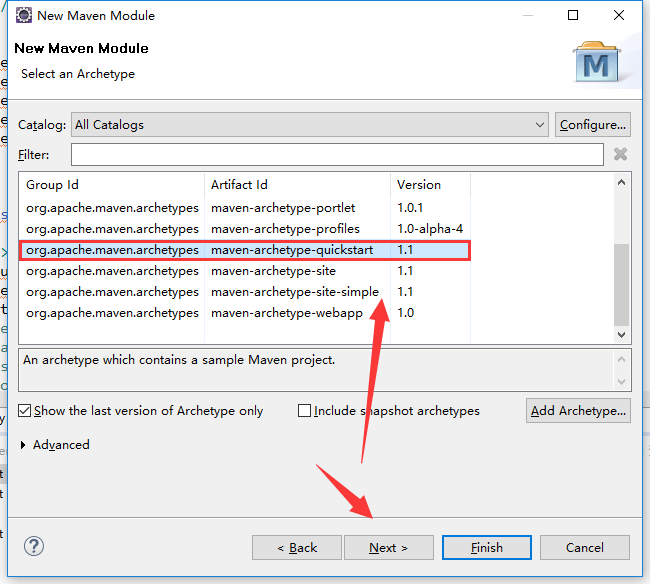Click the archetype list scrollbar thumb
650x584 pixels.
[x=621, y=285]
